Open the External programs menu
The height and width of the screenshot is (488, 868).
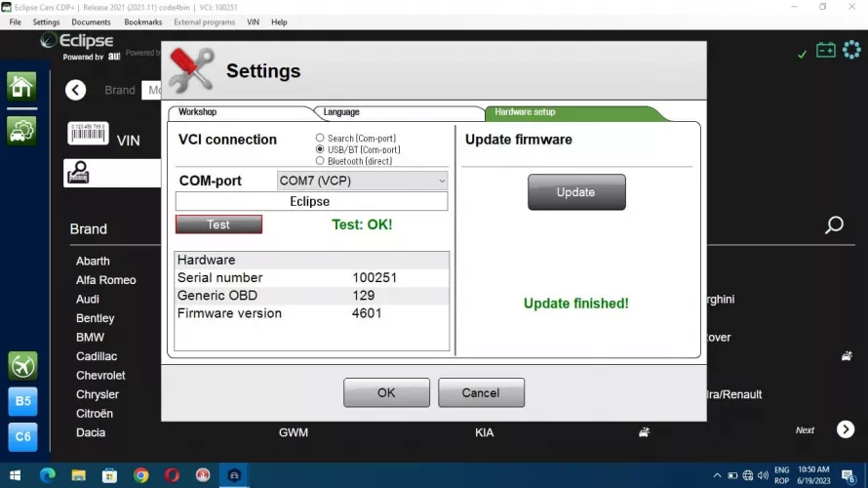(204, 21)
